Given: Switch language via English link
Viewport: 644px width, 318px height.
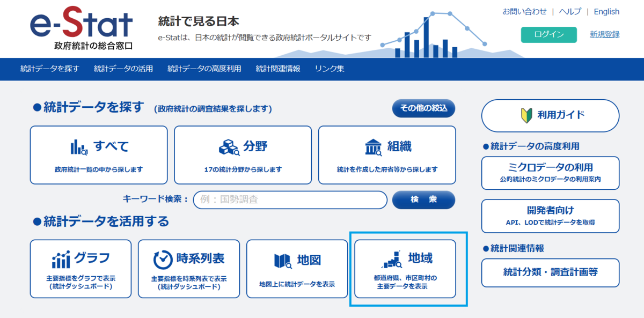Looking at the screenshot, I should coord(606,11).
